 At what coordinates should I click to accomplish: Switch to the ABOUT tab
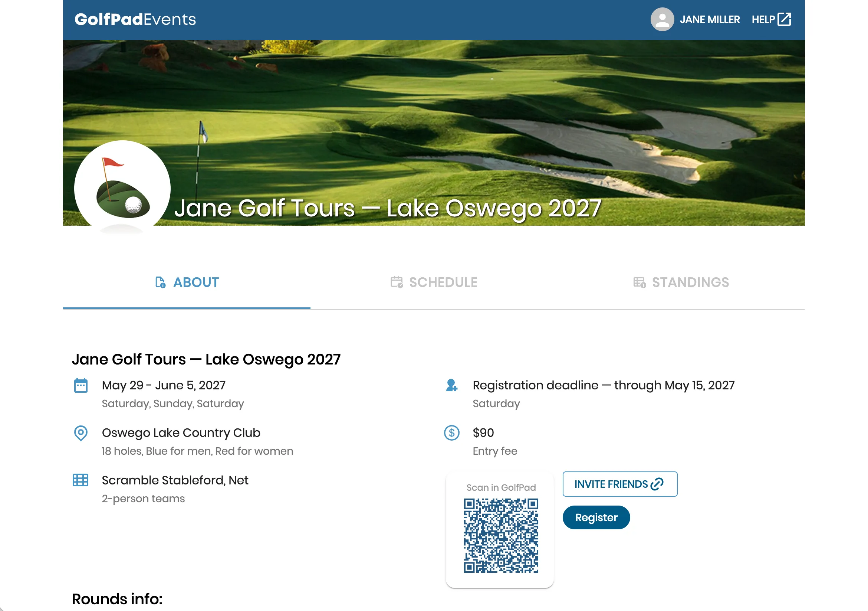[x=187, y=282]
